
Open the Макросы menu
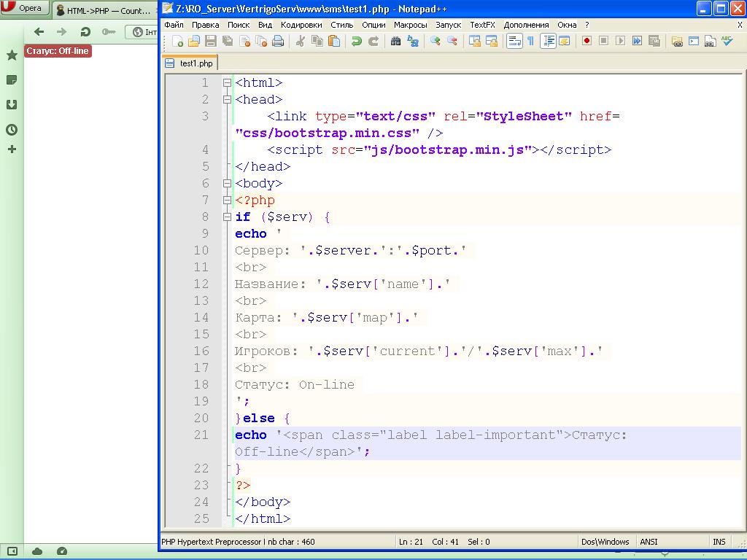(x=410, y=25)
